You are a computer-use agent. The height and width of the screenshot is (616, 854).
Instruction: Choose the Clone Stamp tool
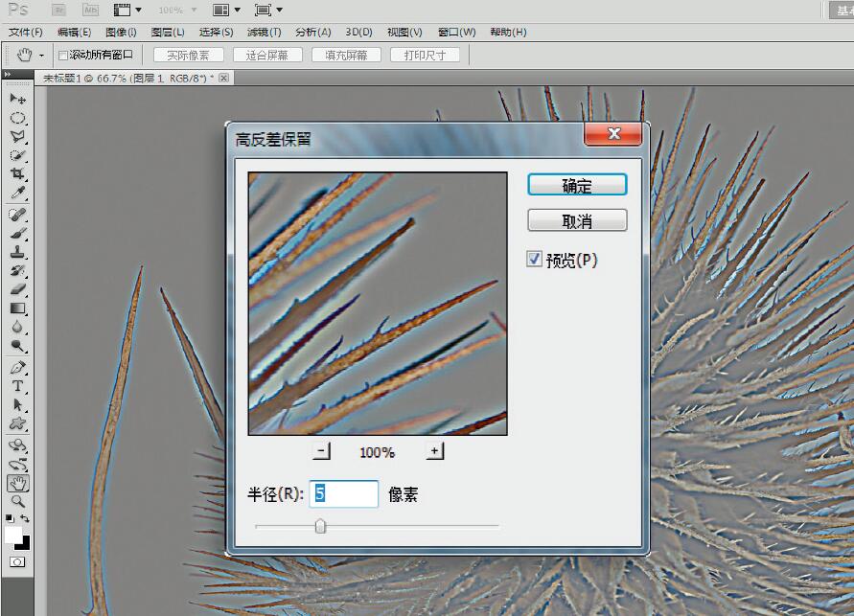pyautogui.click(x=17, y=253)
